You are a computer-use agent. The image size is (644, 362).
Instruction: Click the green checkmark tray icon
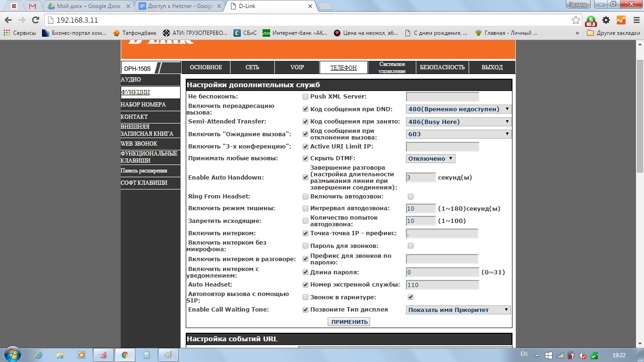[594, 355]
